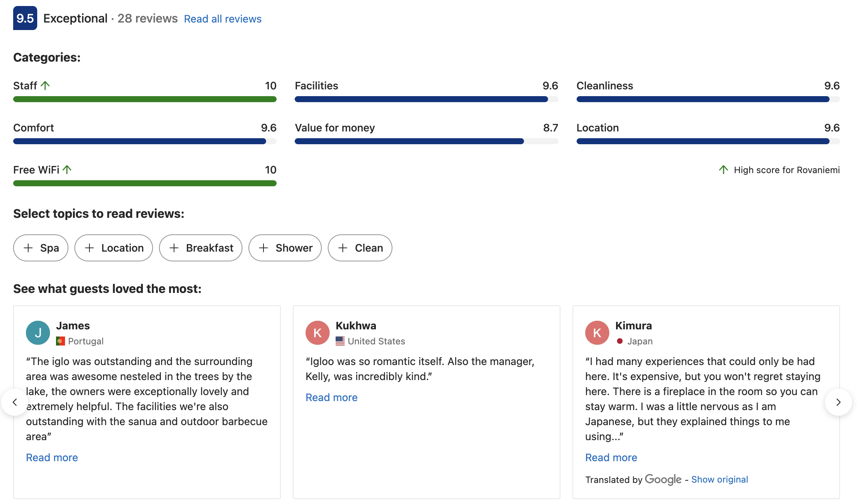
Task: Click Show original for Kimura's review
Action: [x=719, y=480]
